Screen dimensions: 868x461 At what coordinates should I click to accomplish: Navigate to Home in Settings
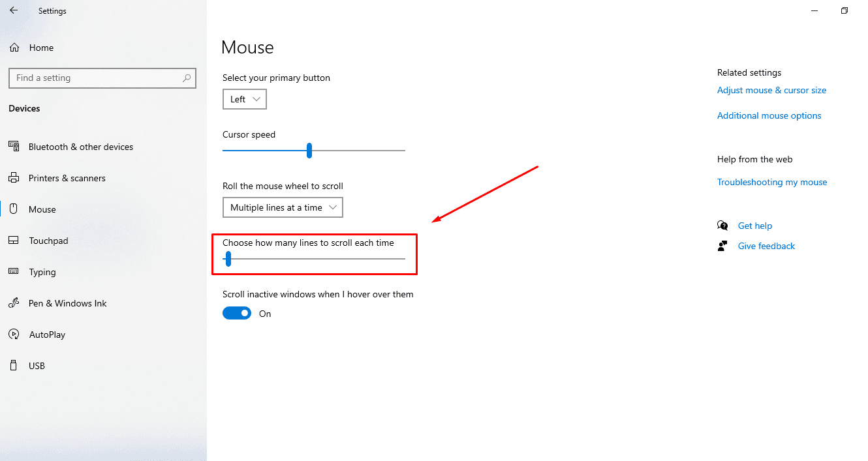point(40,47)
